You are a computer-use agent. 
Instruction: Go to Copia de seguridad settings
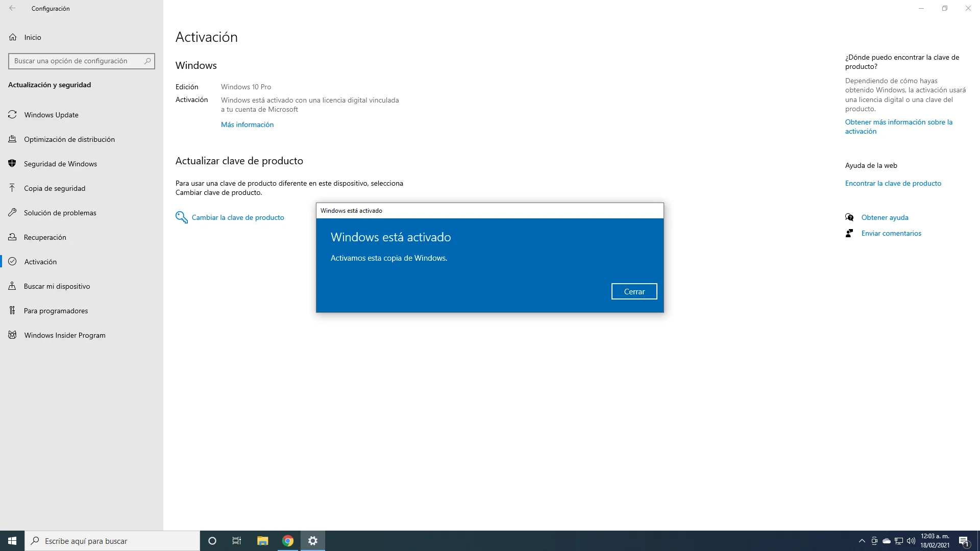pos(55,188)
